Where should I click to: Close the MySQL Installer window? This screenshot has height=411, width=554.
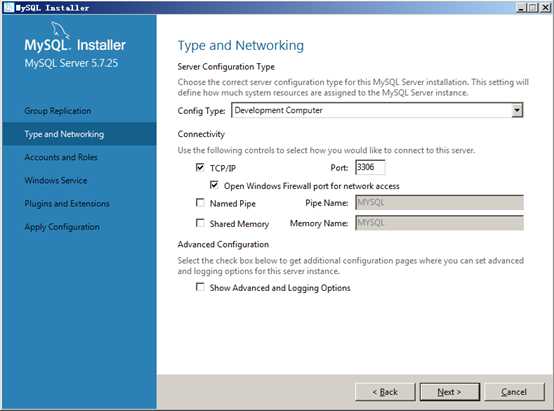click(545, 7)
